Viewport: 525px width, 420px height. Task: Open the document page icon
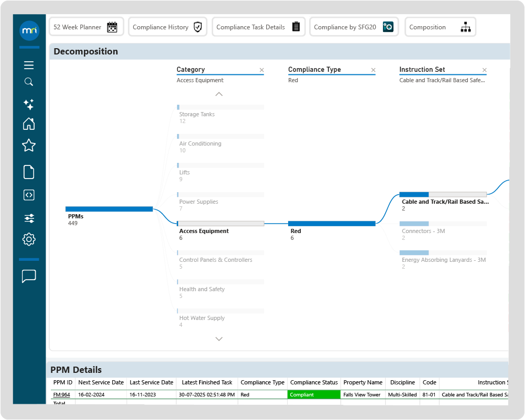(29, 172)
